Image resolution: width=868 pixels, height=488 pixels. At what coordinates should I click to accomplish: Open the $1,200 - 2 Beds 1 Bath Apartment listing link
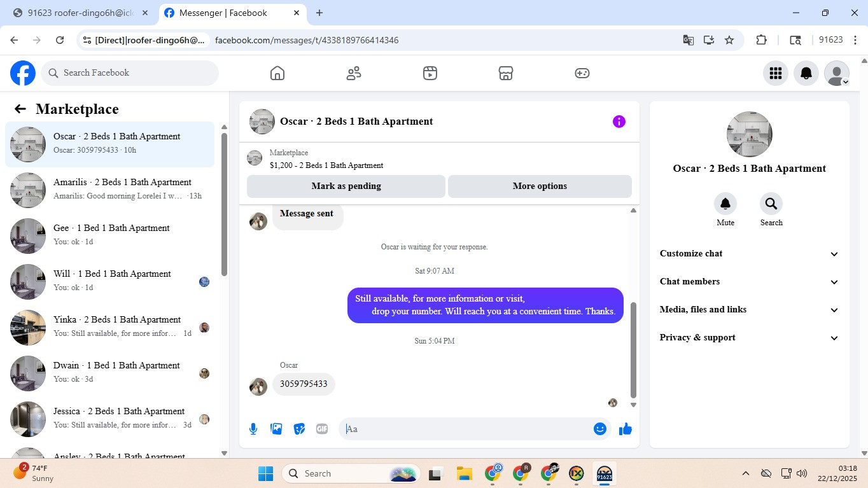click(326, 165)
